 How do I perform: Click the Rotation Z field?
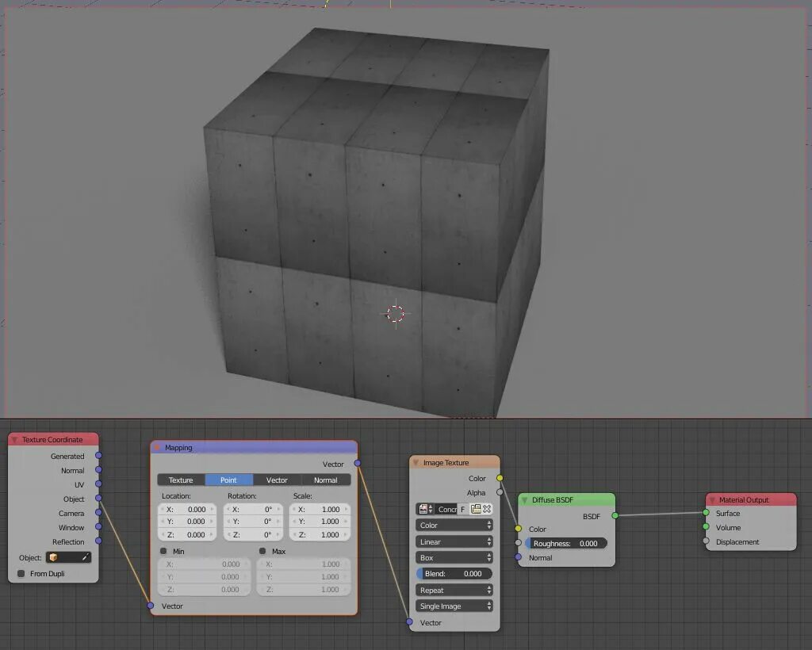[x=253, y=534]
